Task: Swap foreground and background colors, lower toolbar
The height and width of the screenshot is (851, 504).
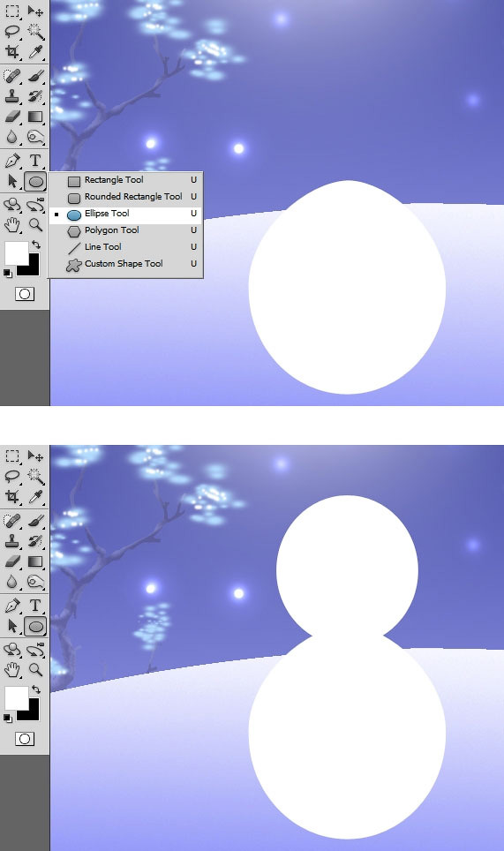Action: pos(36,689)
